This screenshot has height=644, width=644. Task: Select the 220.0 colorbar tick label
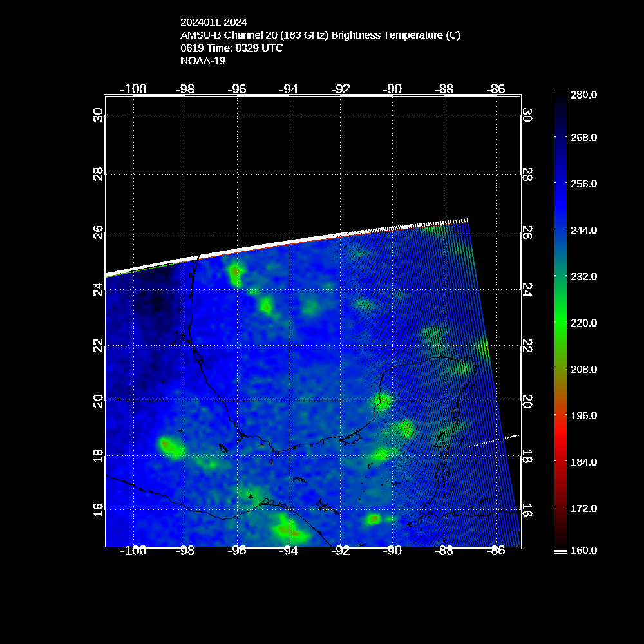click(x=584, y=323)
